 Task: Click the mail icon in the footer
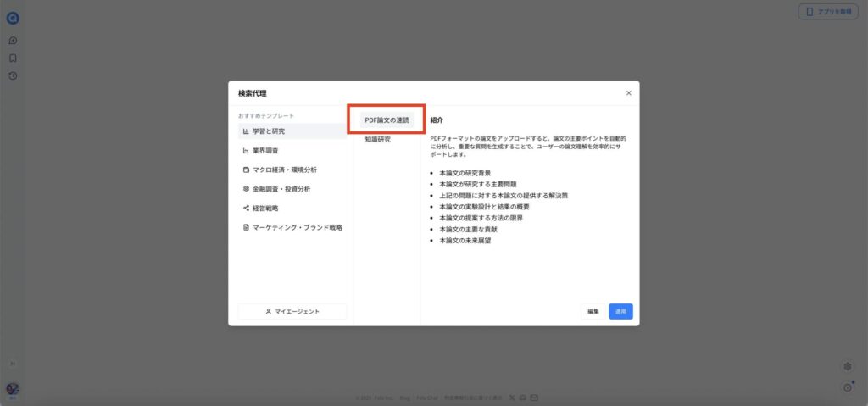pyautogui.click(x=534, y=398)
